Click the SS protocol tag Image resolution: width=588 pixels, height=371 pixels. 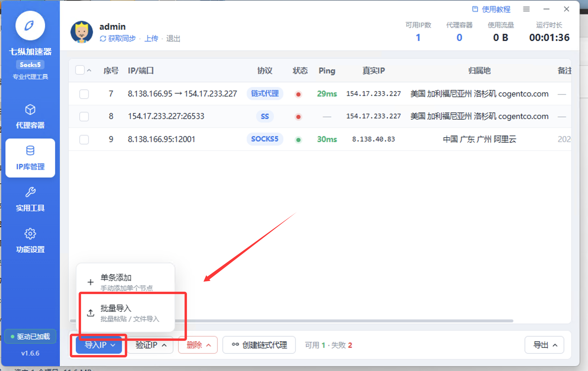click(265, 116)
